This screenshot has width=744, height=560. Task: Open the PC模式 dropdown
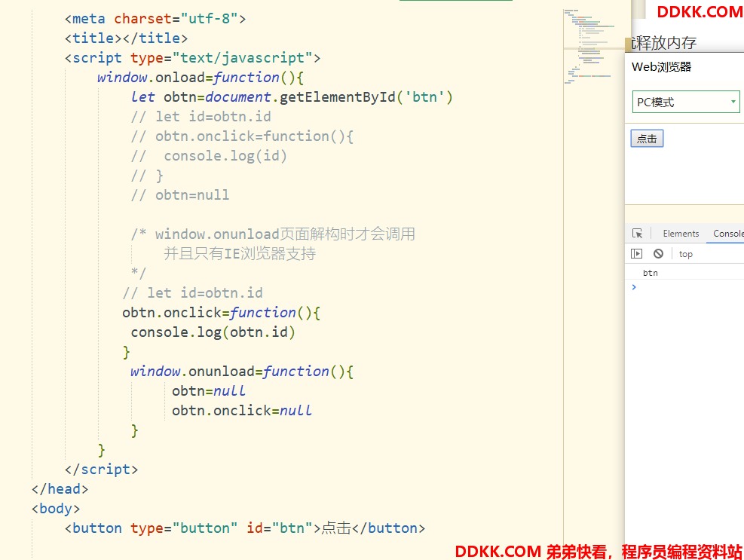[685, 103]
